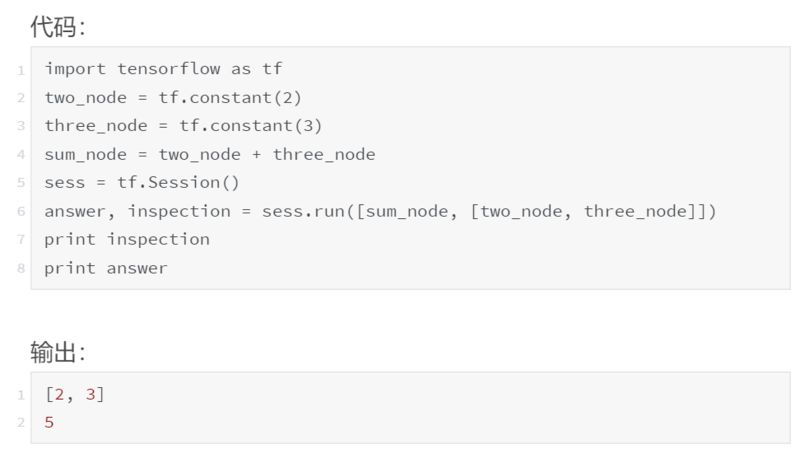The width and height of the screenshot is (800, 458).
Task: Click the output value 5
Action: [x=49, y=423]
